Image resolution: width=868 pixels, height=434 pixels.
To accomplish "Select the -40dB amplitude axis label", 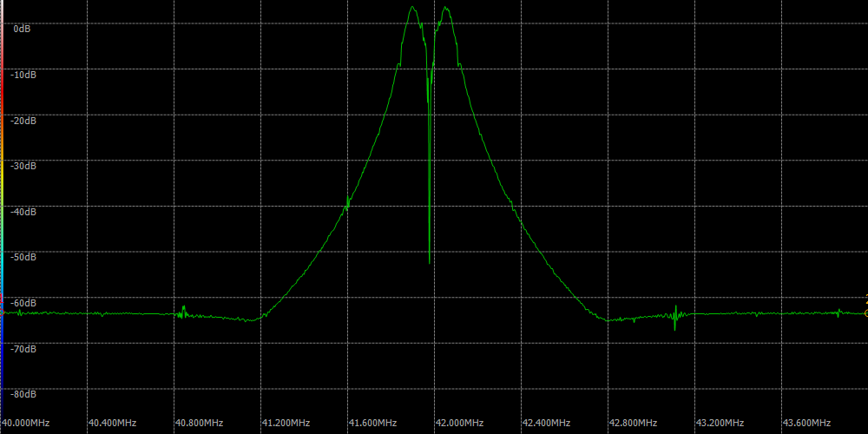I will tap(23, 212).
